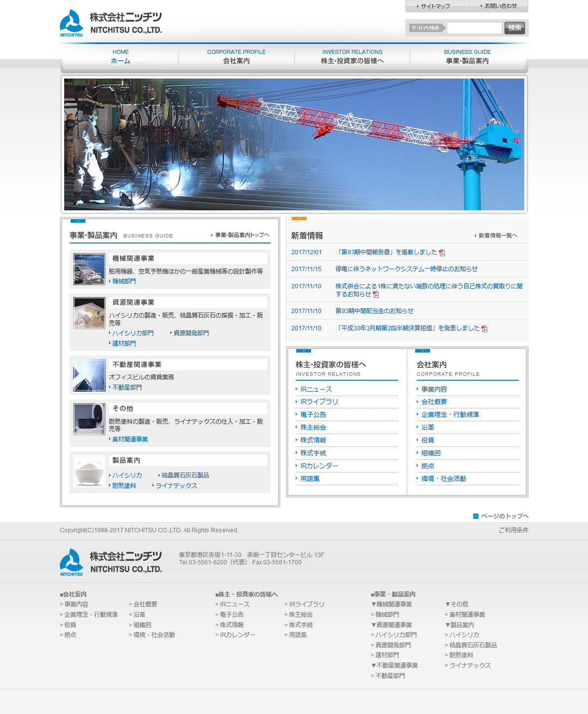Open ご利用条件 link
Viewport: 588px width, 714px height.
(513, 530)
